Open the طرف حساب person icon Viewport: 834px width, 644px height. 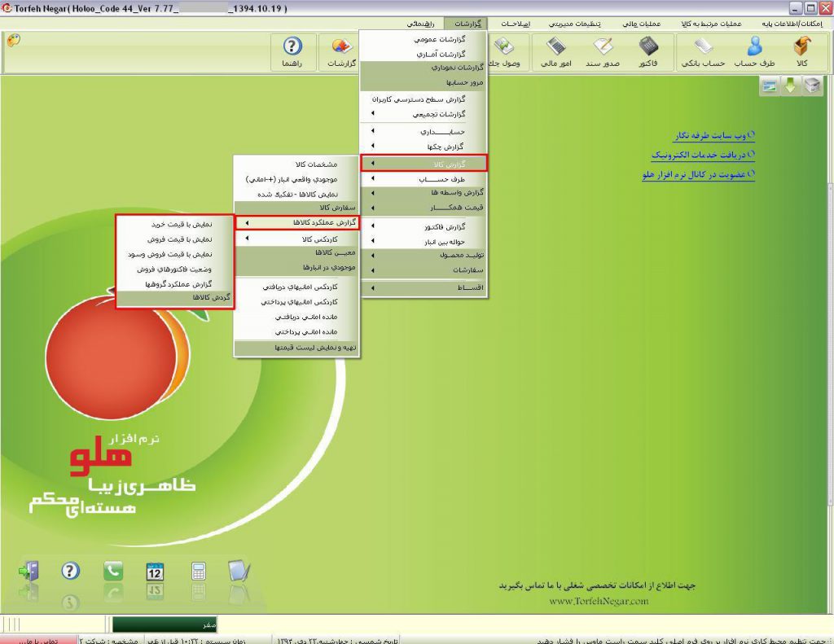pos(754,51)
